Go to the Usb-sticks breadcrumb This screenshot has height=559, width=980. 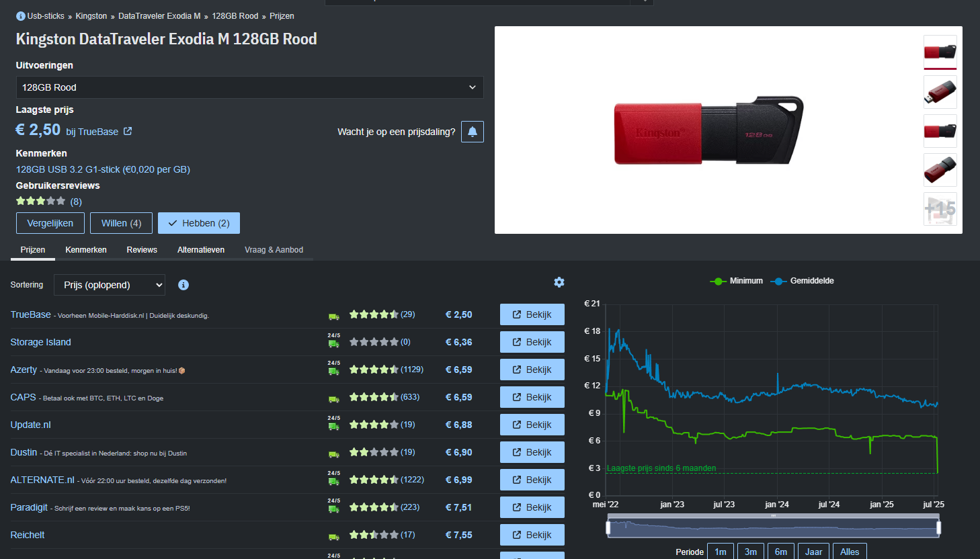point(46,16)
